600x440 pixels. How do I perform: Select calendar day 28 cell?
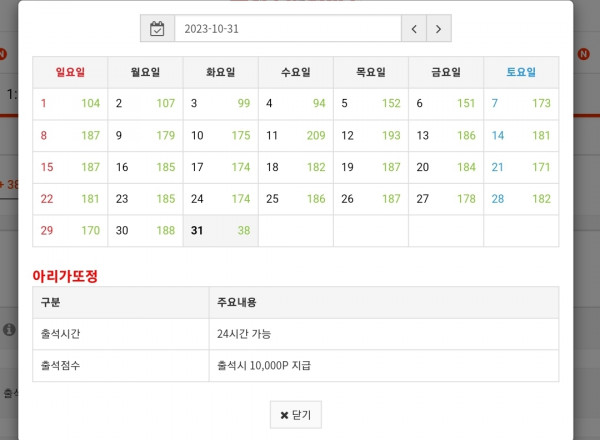[x=521, y=199]
